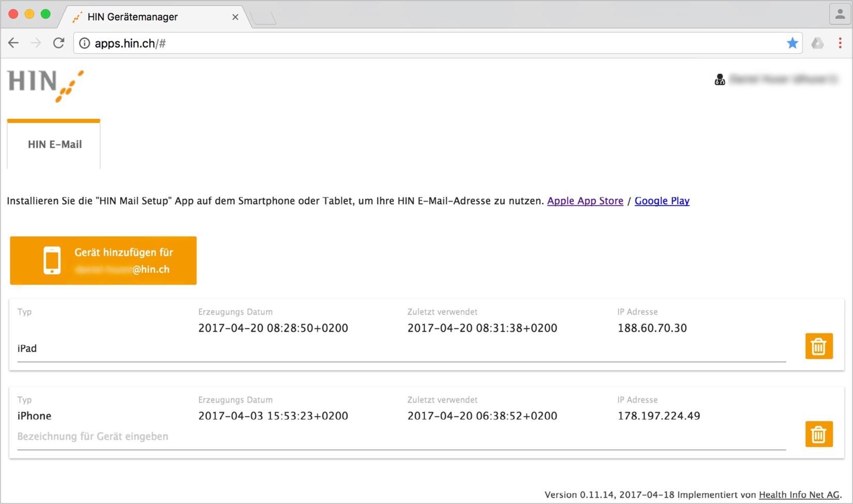The width and height of the screenshot is (853, 504).
Task: Select the HIN Gerätemanager browser tab
Action: [x=155, y=17]
